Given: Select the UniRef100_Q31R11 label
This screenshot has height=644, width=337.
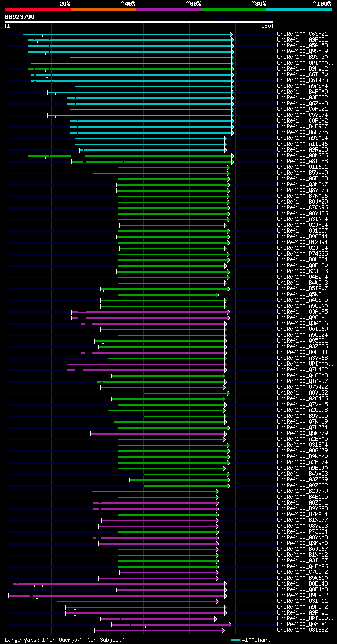Looking at the screenshot, I should pyautogui.click(x=302, y=601).
